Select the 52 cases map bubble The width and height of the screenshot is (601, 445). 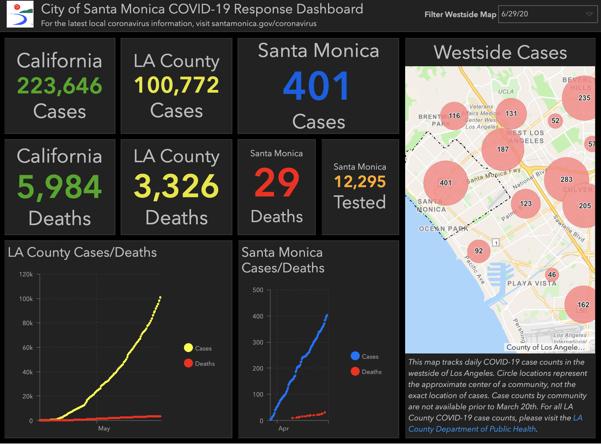[x=555, y=121]
